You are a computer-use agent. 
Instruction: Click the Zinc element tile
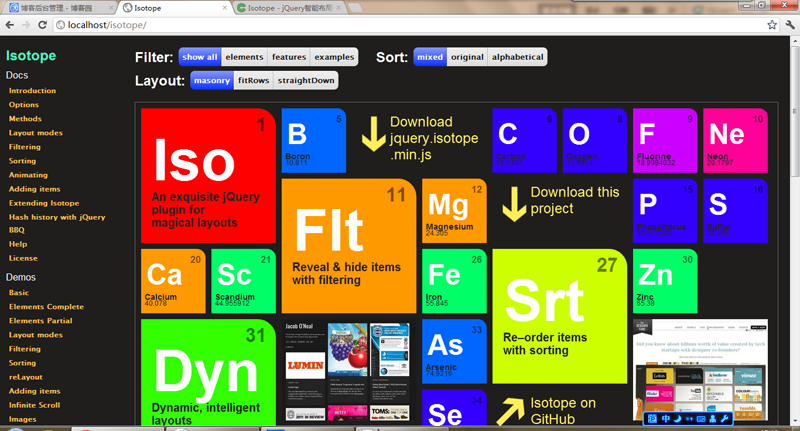tap(665, 281)
